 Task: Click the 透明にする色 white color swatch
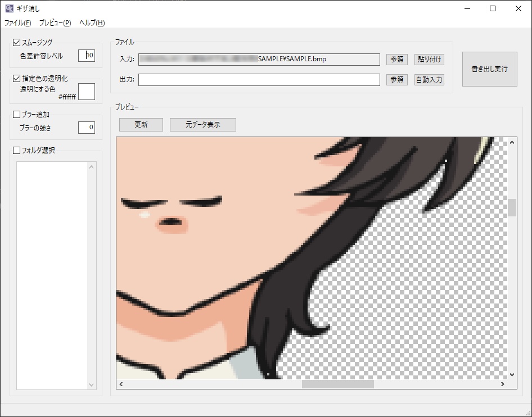pyautogui.click(x=86, y=90)
